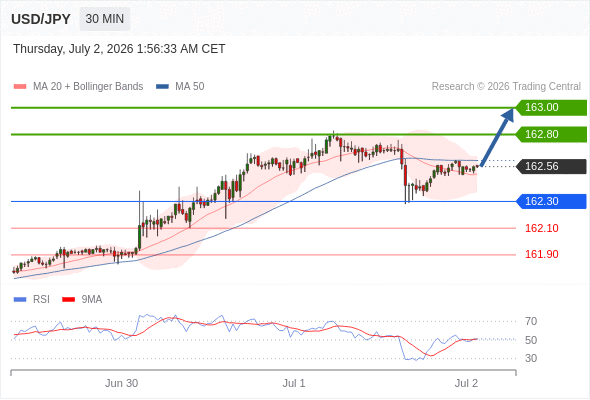The image size is (590, 400).
Task: Click the 161.90 red support label
Action: pos(542,254)
